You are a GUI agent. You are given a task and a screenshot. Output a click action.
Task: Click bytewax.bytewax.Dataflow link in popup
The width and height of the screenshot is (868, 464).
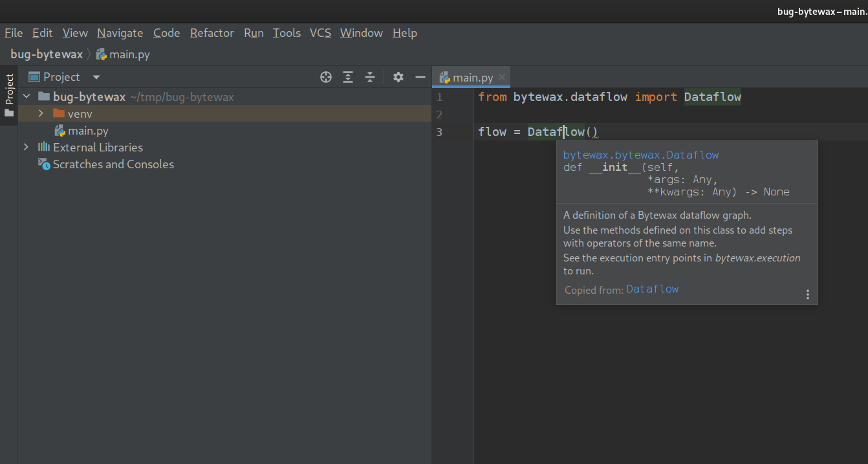(x=641, y=155)
